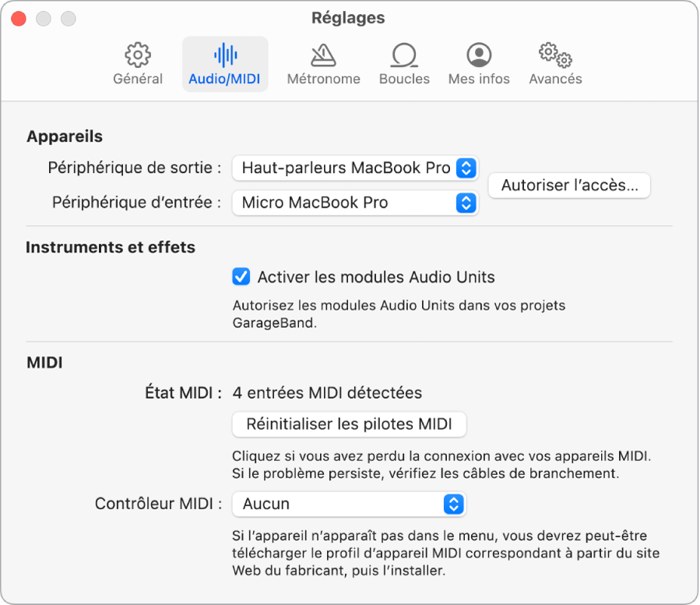
Task: Close the Réglages window
Action: 18,18
